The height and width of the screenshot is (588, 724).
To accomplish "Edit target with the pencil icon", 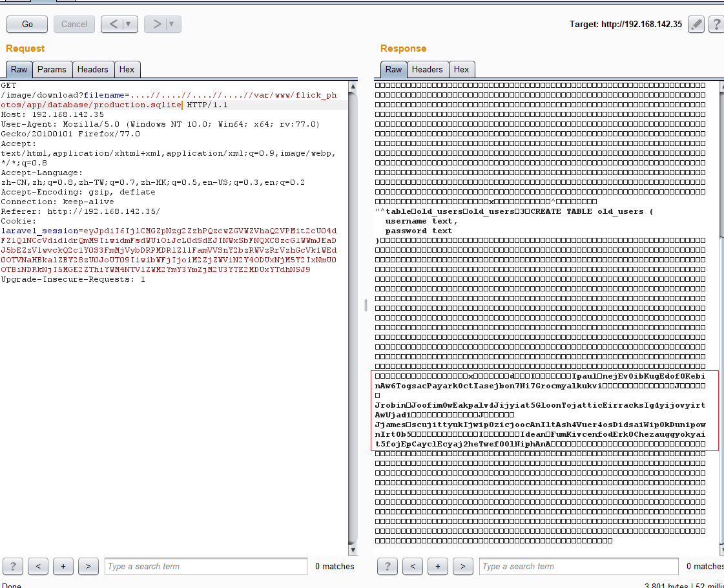I will pyautogui.click(x=696, y=24).
